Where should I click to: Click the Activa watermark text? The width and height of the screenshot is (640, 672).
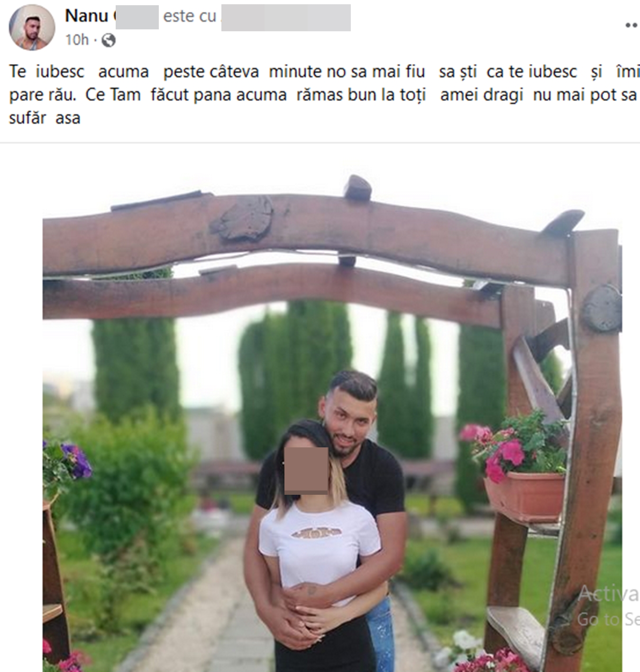[608, 593]
